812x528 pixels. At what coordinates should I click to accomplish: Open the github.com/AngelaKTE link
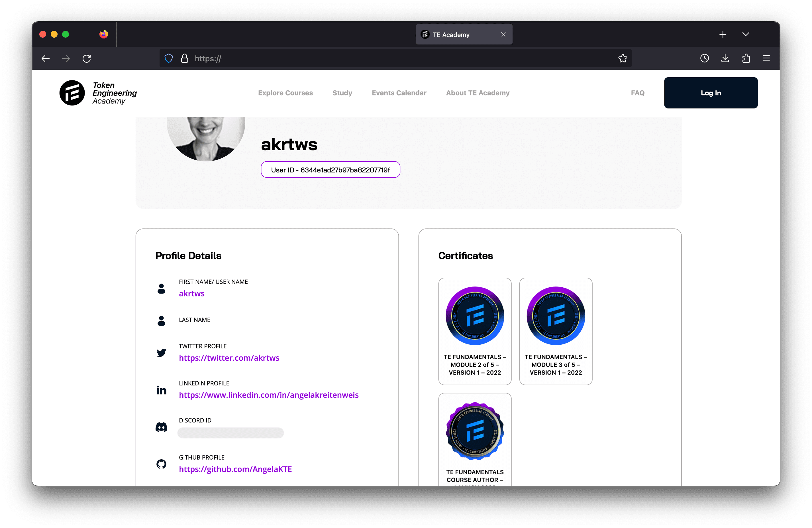pos(235,469)
